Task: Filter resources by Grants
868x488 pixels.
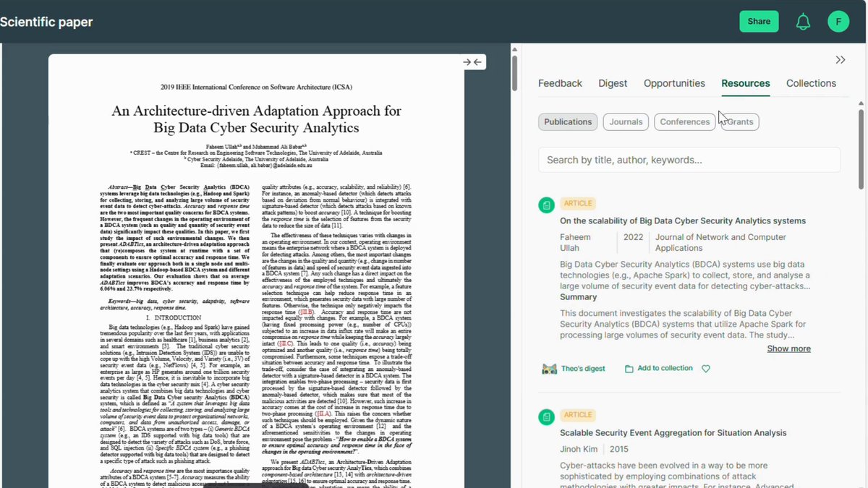Action: click(x=739, y=122)
